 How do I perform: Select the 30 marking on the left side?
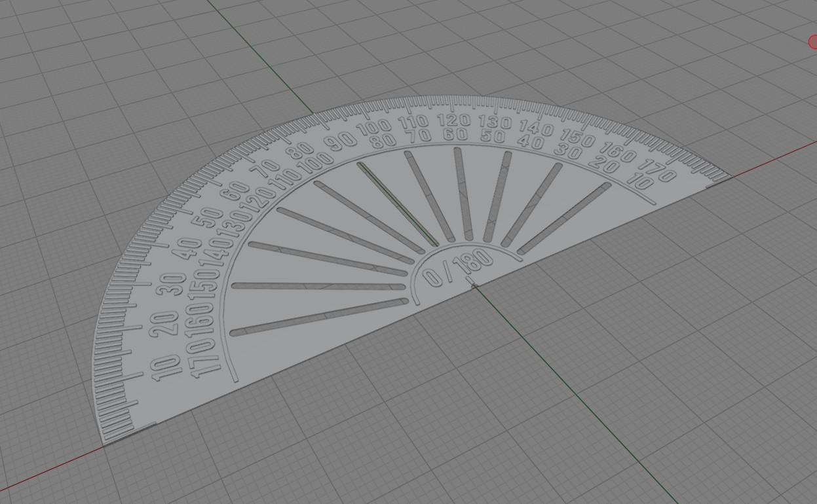tap(171, 286)
